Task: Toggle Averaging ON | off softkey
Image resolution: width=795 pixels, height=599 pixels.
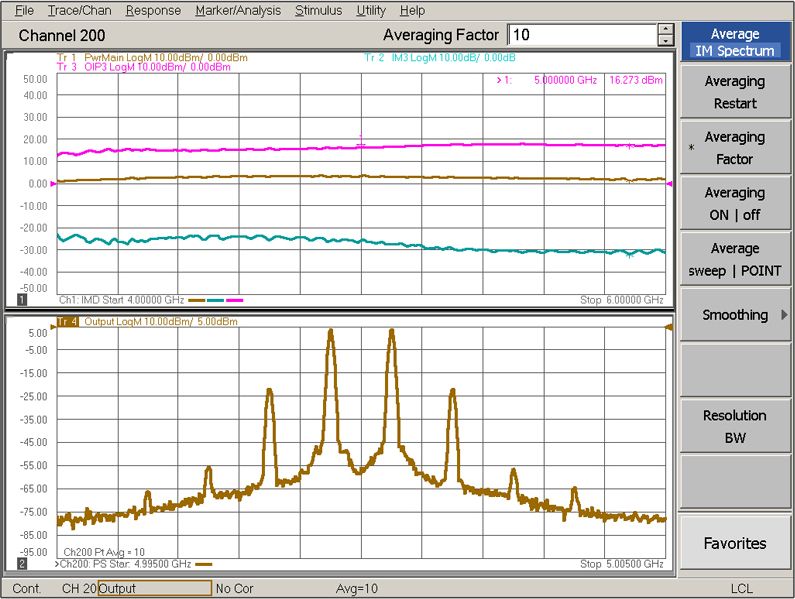Action: [735, 203]
